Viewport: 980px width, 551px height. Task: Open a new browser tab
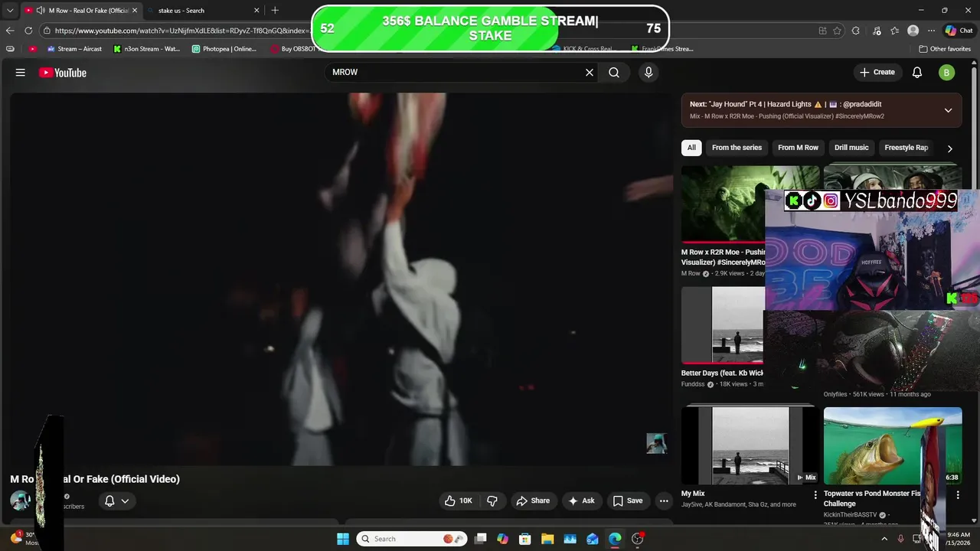point(275,11)
